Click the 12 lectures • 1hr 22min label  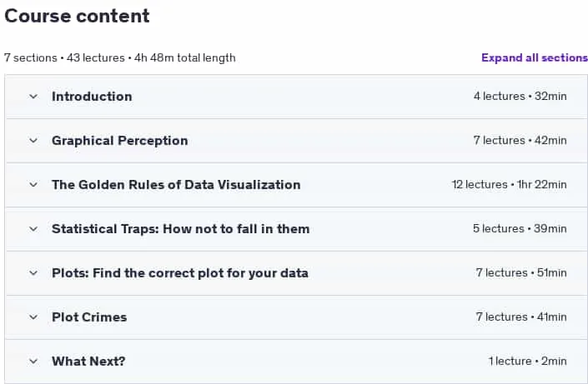(509, 185)
